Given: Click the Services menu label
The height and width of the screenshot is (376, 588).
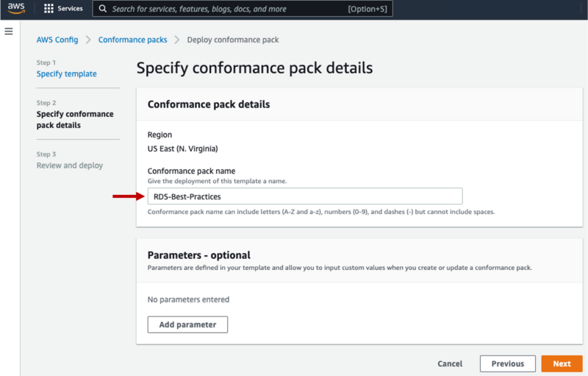Looking at the screenshot, I should [71, 9].
